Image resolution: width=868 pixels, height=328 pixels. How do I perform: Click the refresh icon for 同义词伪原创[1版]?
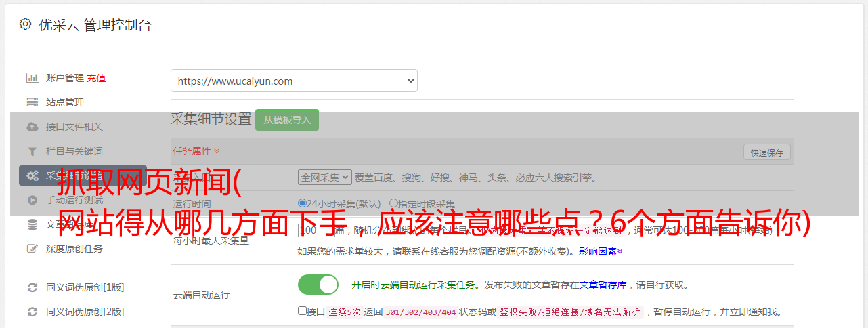click(32, 287)
